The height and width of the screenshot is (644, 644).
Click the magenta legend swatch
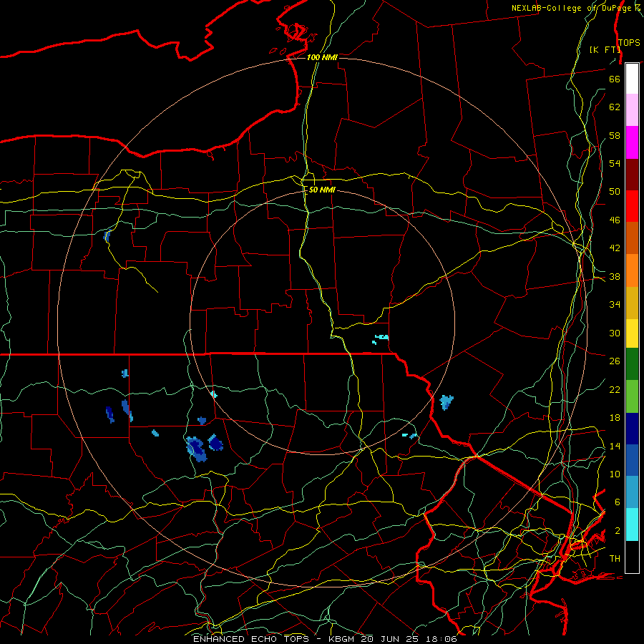click(632, 142)
